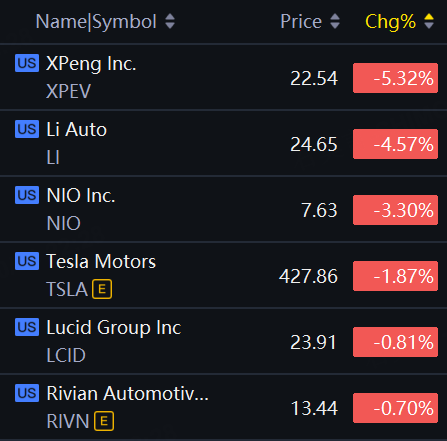Toggle the Chg% column sort arrows
Image resolution: width=447 pixels, height=441 pixels.
coord(429,21)
